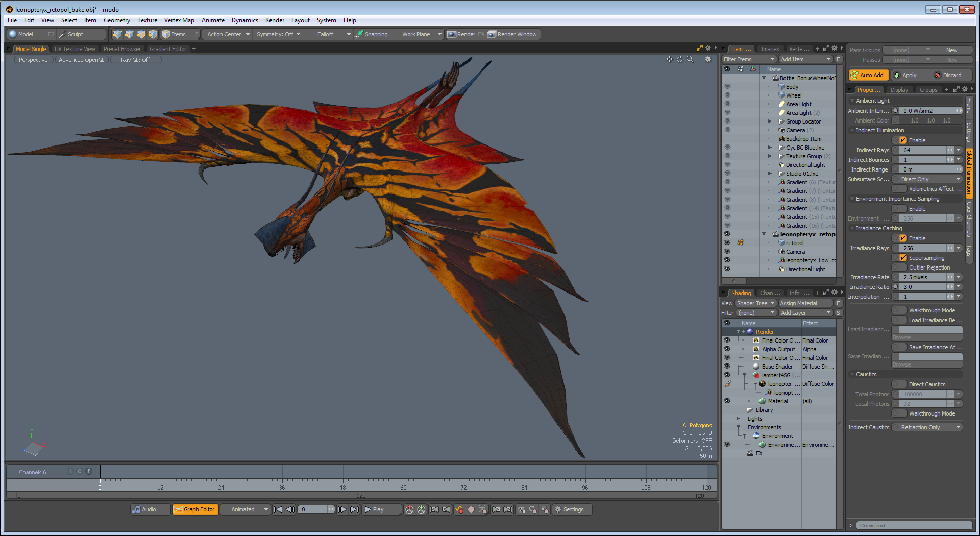Go to the first frame
The height and width of the screenshot is (536, 980).
278,509
